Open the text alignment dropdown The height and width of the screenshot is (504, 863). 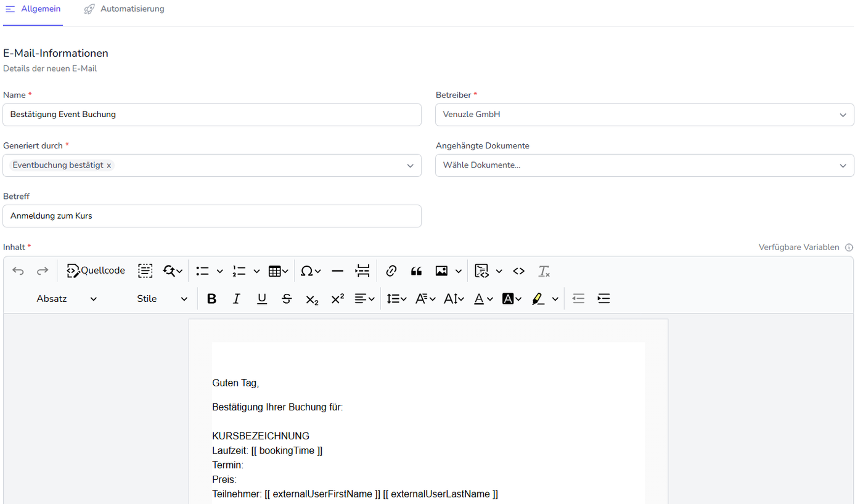click(365, 299)
